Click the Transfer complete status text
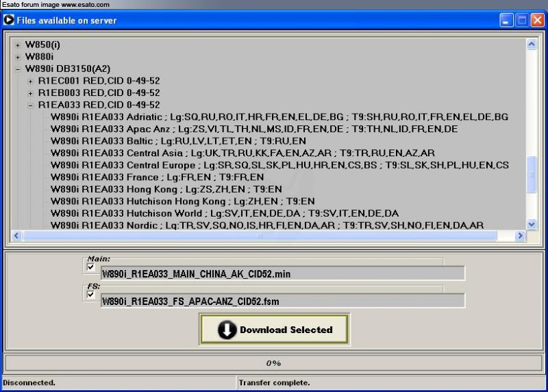Viewport: 548px width, 392px height. pyautogui.click(x=275, y=382)
